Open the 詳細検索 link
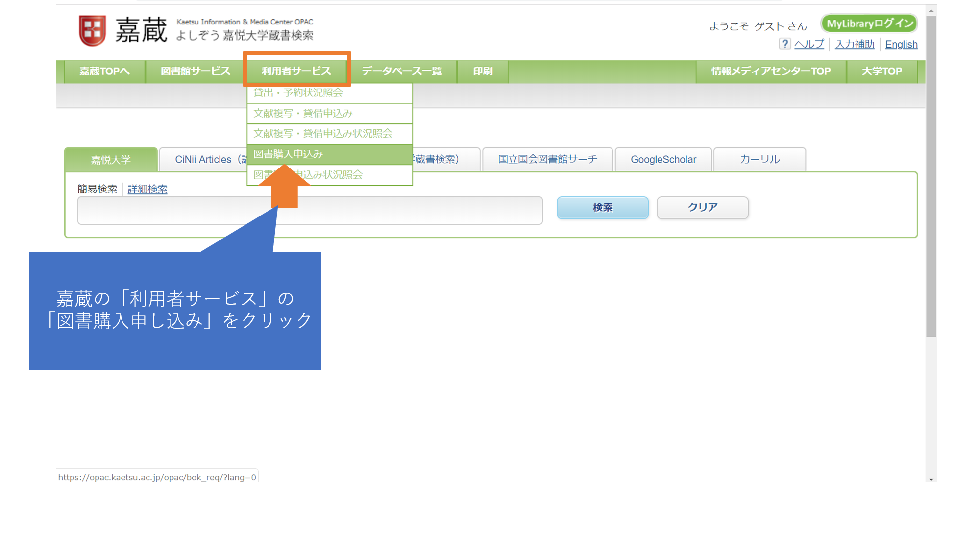Screen dimensions: 980x551 point(147,189)
